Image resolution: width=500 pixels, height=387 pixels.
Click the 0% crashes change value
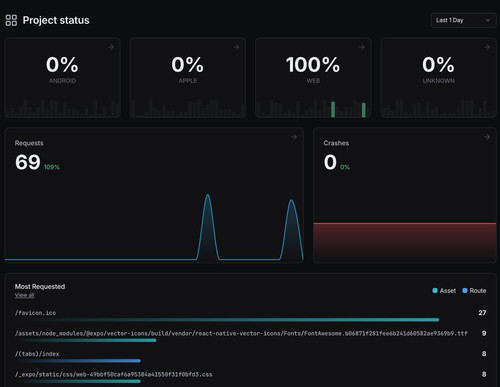[x=345, y=167]
